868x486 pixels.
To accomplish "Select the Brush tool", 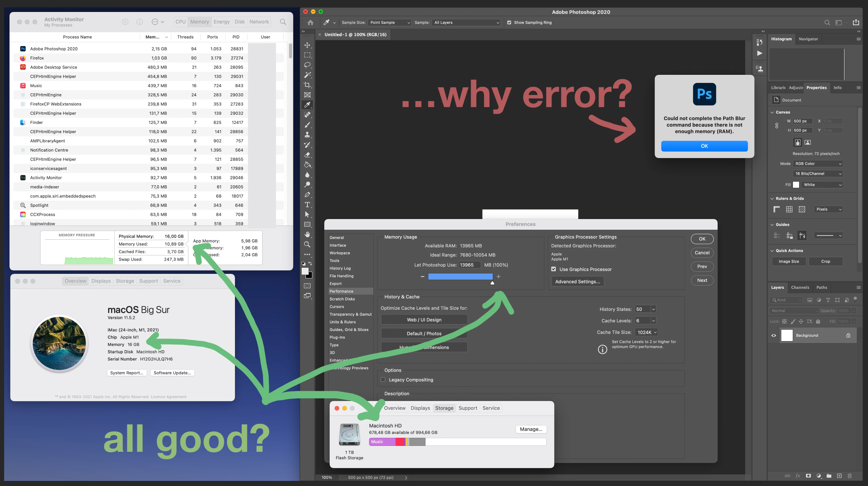I will point(307,125).
